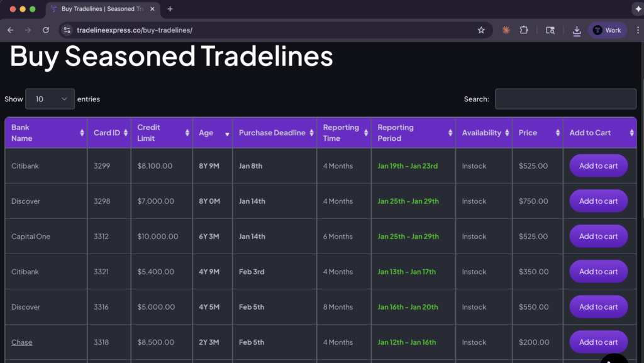Sort table by Purchase Deadline
Image resolution: width=644 pixels, height=363 pixels.
275,133
